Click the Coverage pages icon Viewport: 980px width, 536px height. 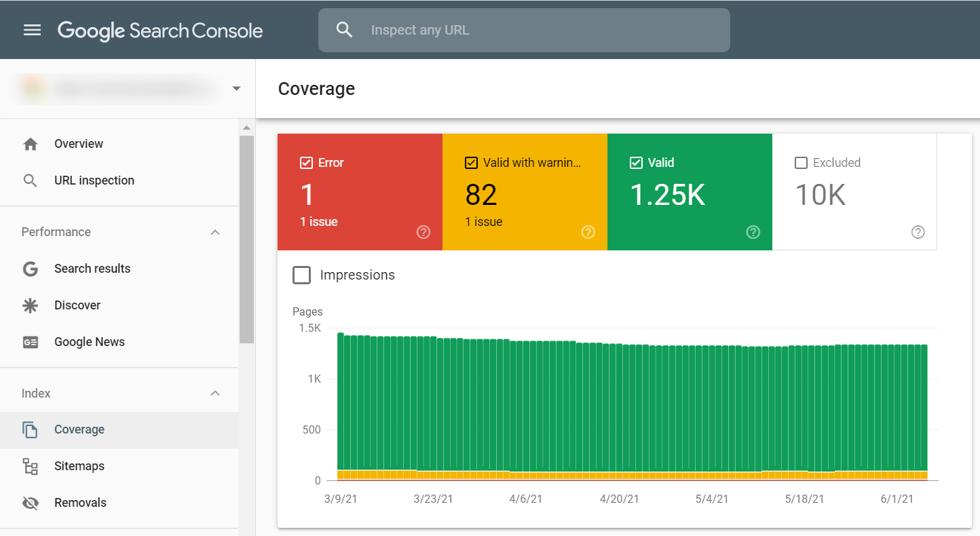[x=30, y=429]
